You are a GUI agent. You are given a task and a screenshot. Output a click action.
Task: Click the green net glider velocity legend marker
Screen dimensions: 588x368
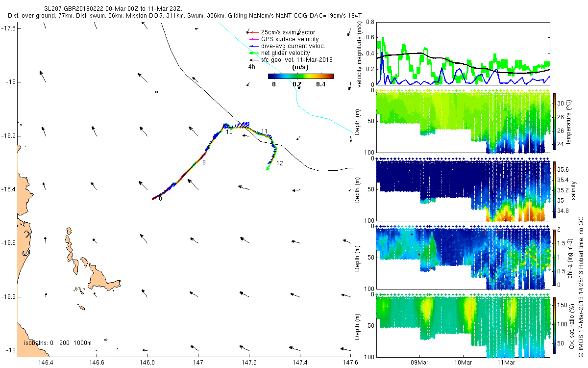pos(253,53)
